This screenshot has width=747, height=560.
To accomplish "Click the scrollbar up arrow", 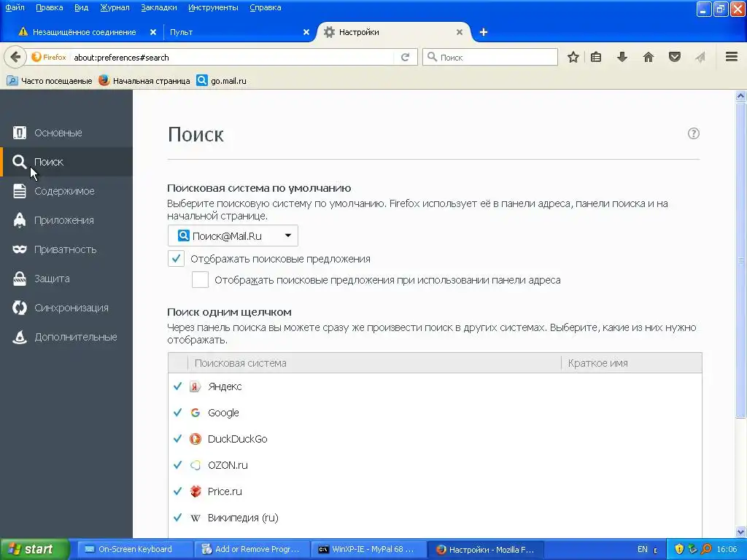I will point(741,96).
